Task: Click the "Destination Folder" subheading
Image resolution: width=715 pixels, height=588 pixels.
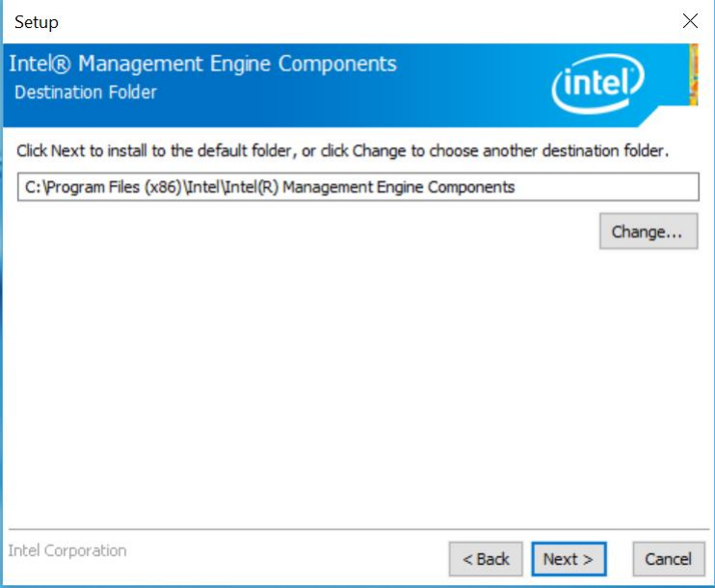Action: (x=86, y=93)
